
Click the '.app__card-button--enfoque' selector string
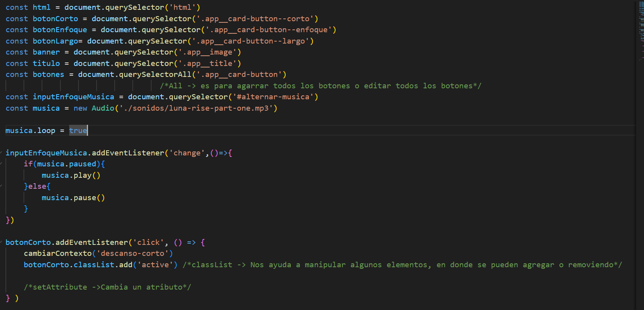click(x=269, y=30)
